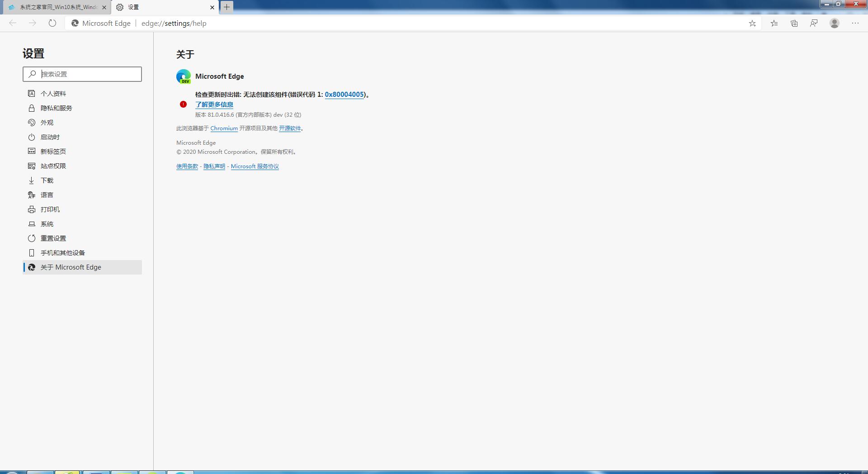Viewport: 868px width, 474px height.
Task: Open the Chromium project link
Action: click(x=224, y=128)
